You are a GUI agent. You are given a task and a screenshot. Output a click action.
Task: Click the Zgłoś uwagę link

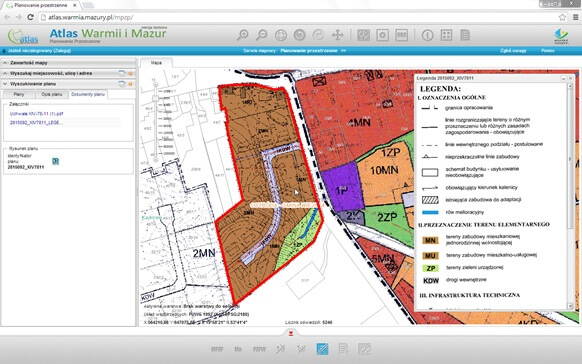click(x=513, y=50)
